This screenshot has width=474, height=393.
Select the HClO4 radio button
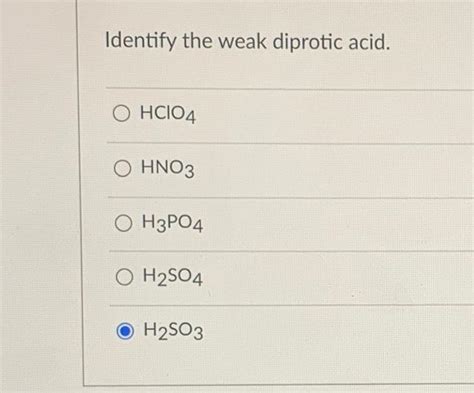point(121,113)
